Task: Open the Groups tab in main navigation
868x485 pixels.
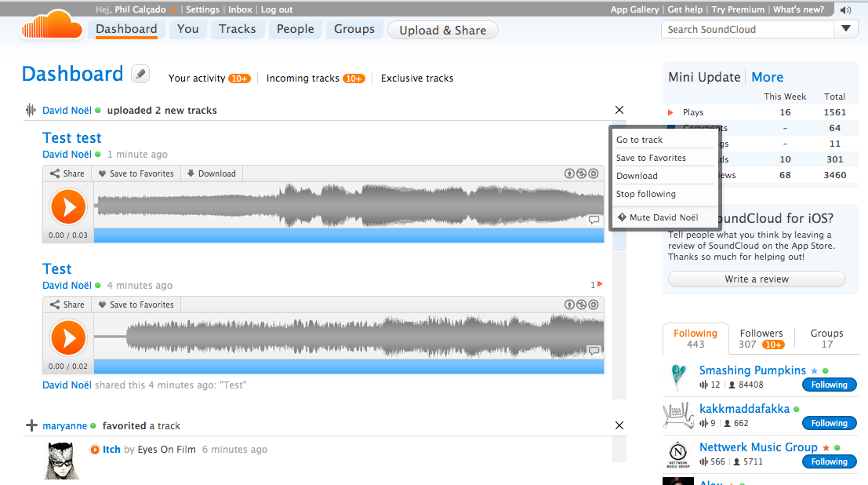Action: [354, 29]
